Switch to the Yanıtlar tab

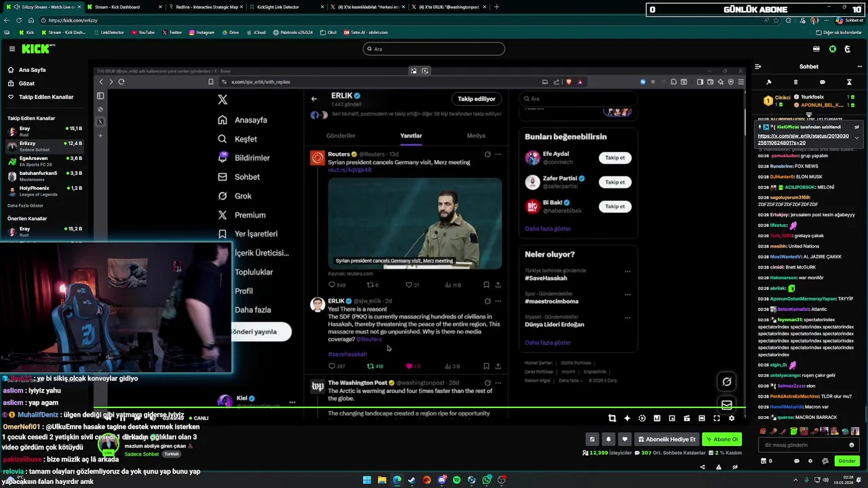coord(411,136)
